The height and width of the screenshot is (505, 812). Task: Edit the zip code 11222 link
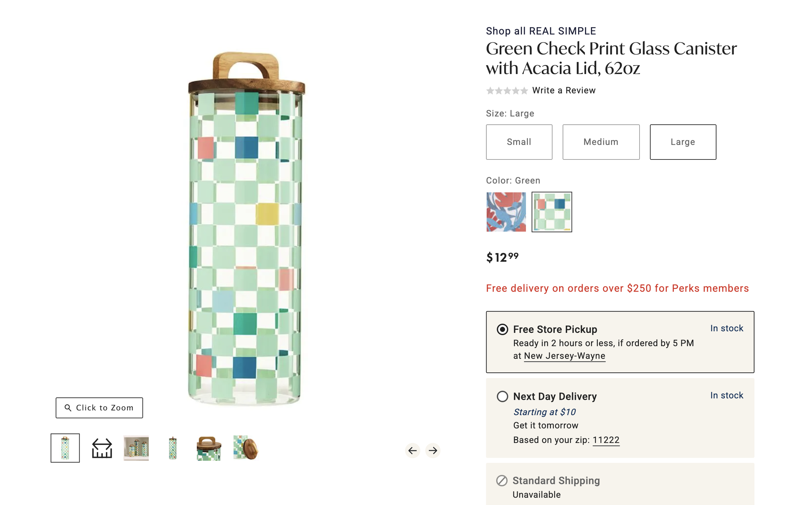click(606, 440)
